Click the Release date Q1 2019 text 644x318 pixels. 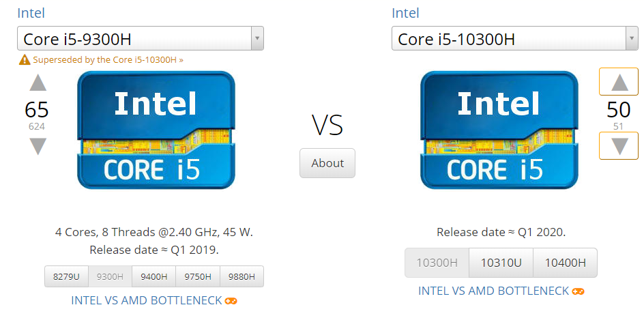point(154,250)
